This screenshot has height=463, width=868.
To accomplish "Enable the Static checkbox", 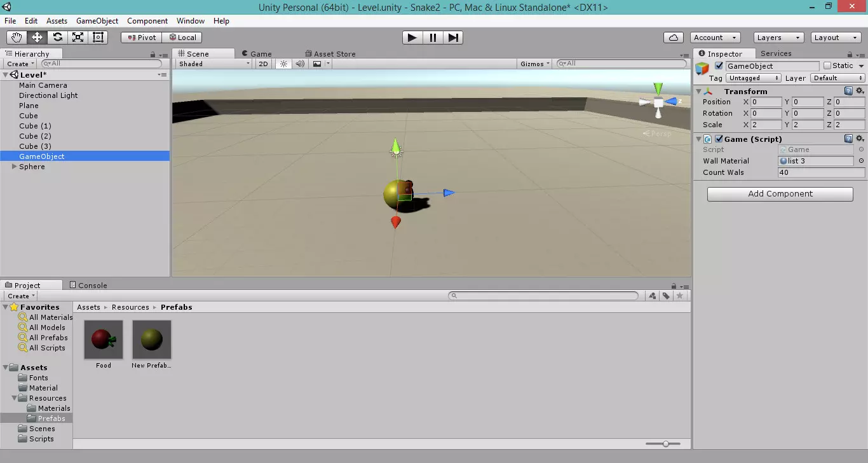I will point(827,66).
